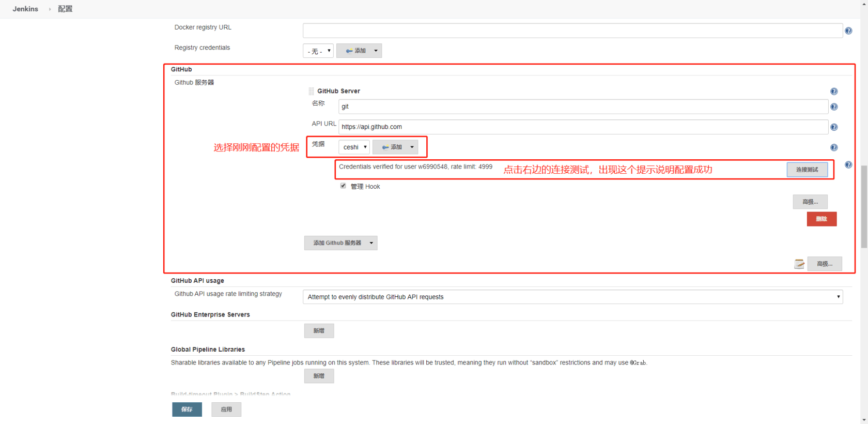The image size is (868, 424).
Task: Click the red 删除 button
Action: 822,219
